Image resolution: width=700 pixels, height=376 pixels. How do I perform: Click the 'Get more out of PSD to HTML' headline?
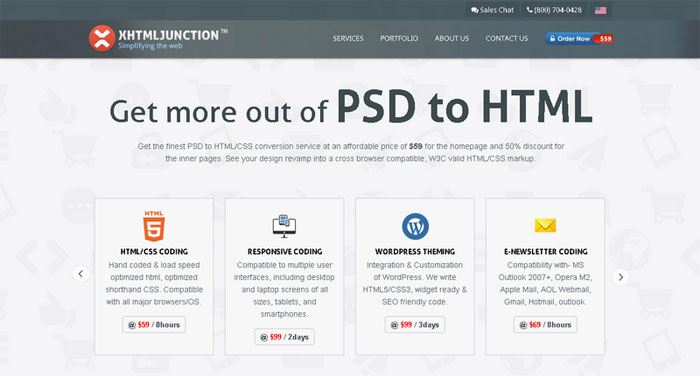[351, 107]
